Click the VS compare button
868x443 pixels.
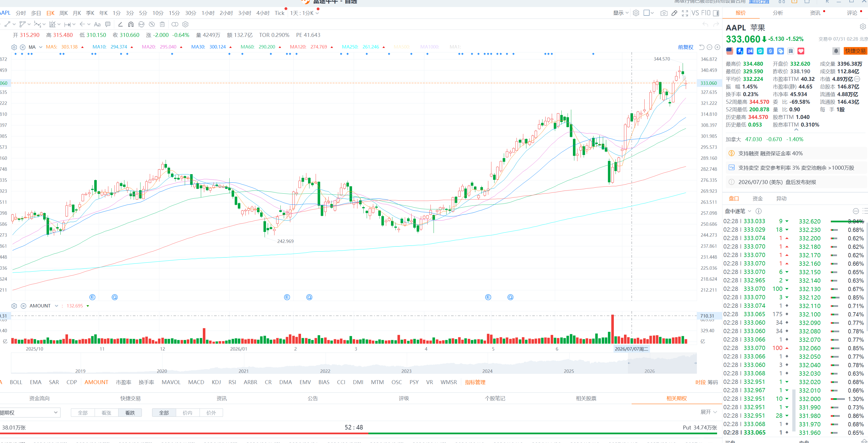(x=695, y=13)
